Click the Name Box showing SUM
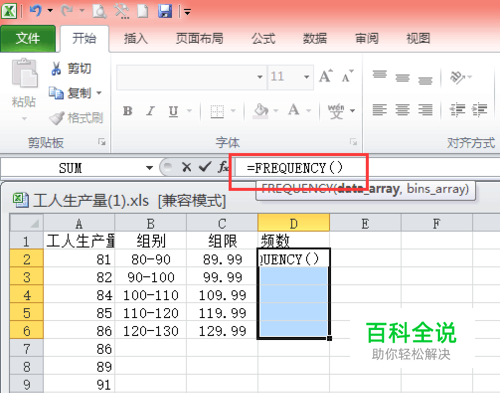 [71, 168]
